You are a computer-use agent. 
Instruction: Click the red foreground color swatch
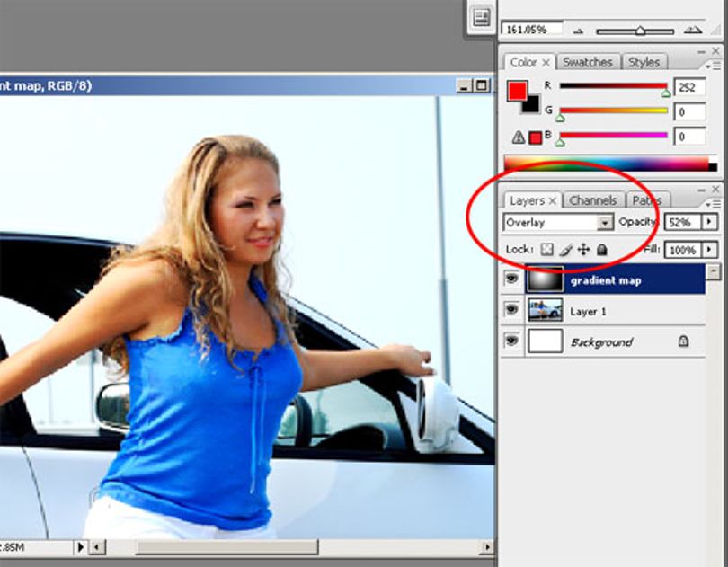[x=517, y=91]
